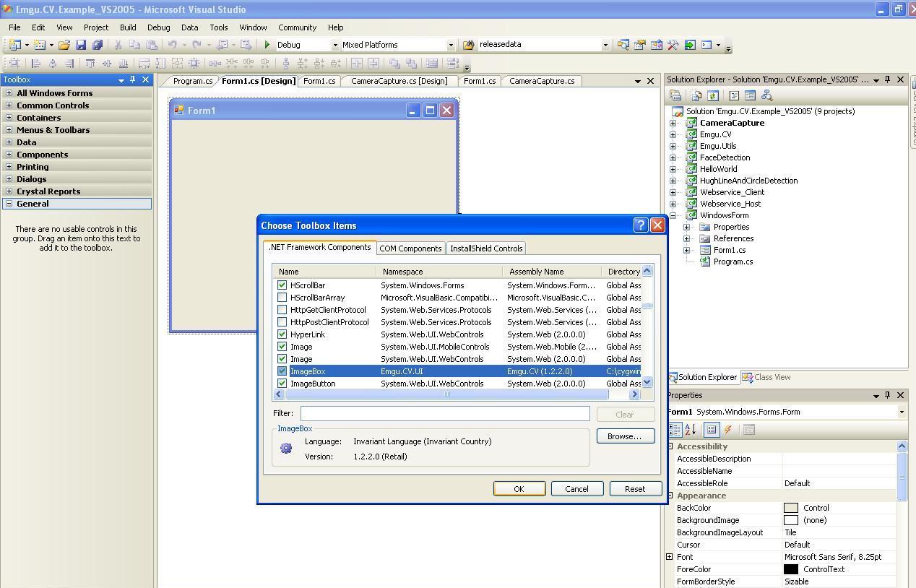Open the Build menu
This screenshot has width=916, height=588.
point(128,27)
